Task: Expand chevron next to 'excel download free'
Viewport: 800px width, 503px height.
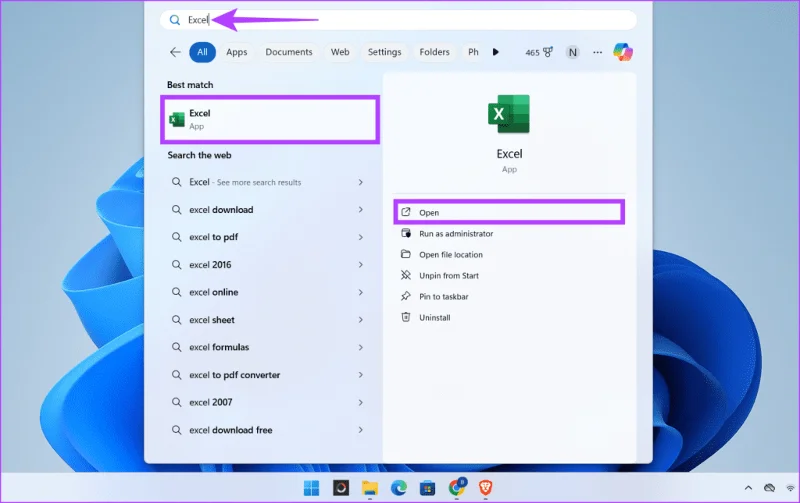Action: [x=361, y=430]
